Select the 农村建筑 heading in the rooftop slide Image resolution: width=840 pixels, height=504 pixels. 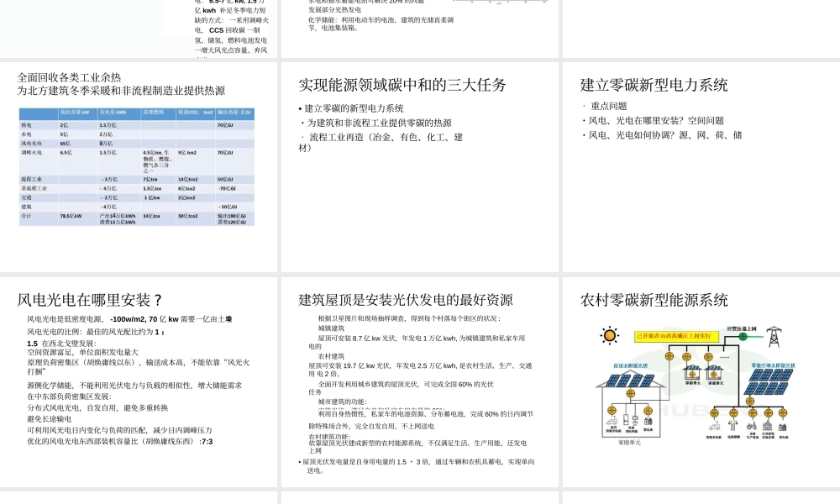[x=331, y=356]
